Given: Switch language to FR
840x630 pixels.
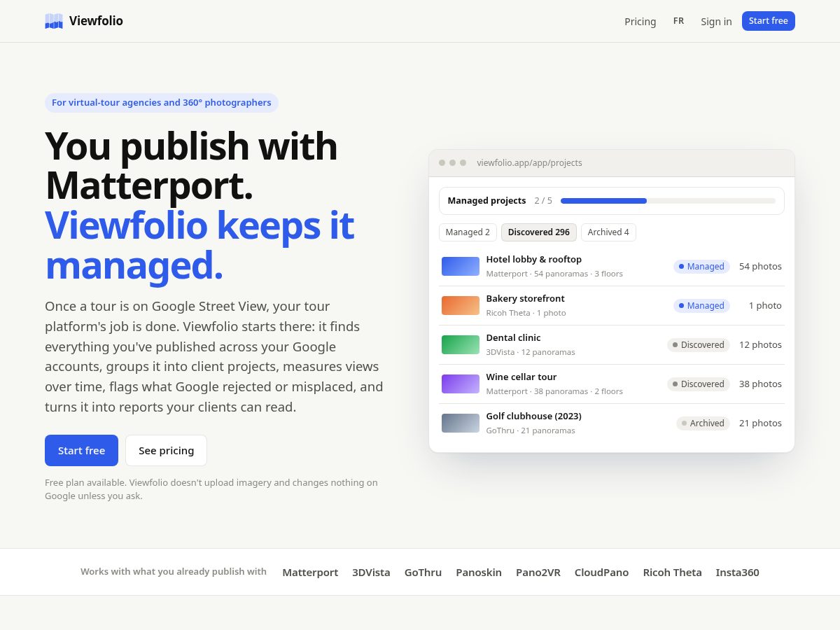Looking at the screenshot, I should point(678,21).
